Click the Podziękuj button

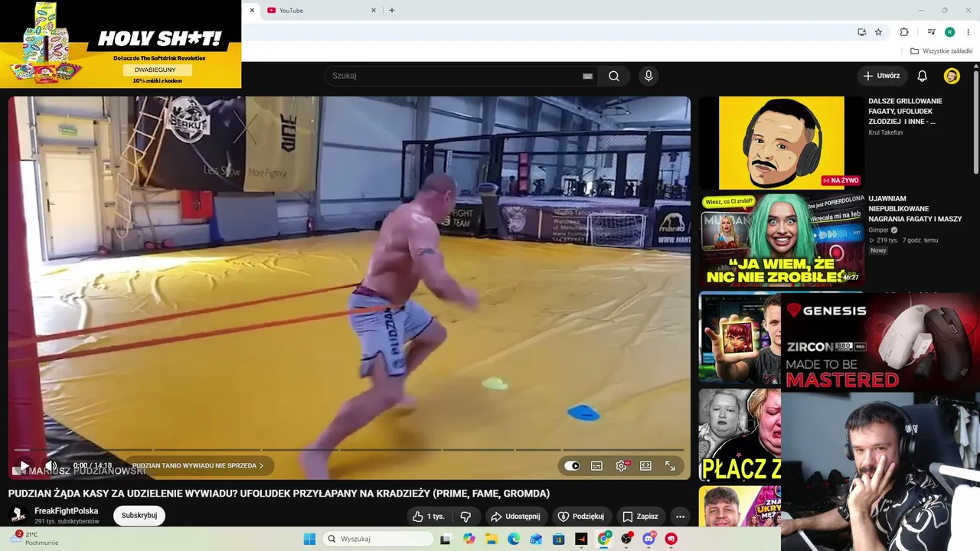581,517
